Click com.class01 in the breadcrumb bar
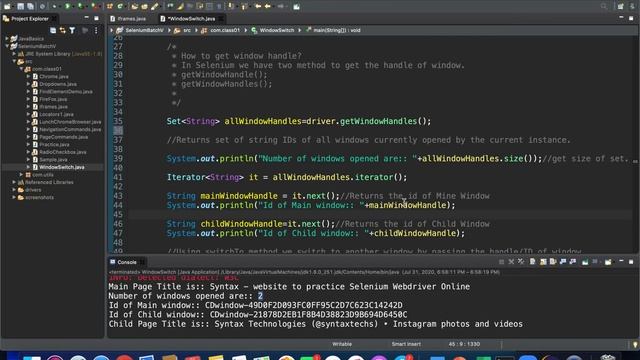This screenshot has width=640, height=360. click(225, 30)
